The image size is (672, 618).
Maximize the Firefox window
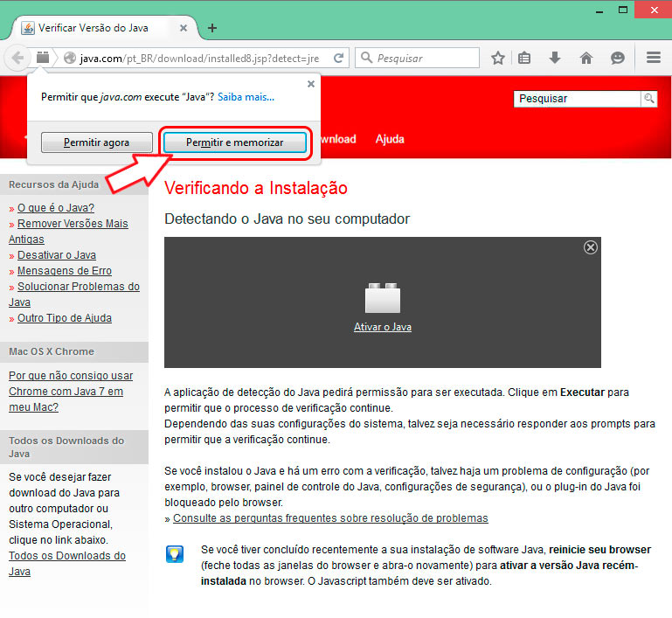click(x=623, y=10)
